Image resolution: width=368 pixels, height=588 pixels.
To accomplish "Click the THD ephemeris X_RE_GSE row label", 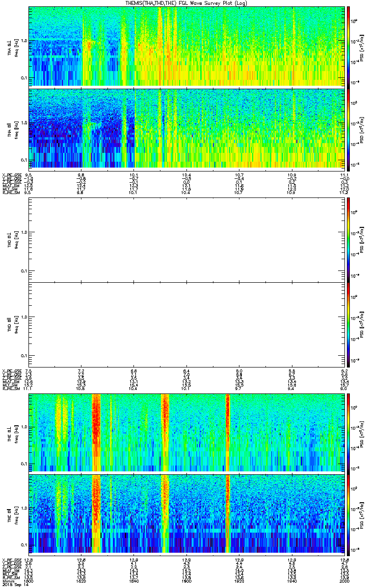I will [11, 370].
